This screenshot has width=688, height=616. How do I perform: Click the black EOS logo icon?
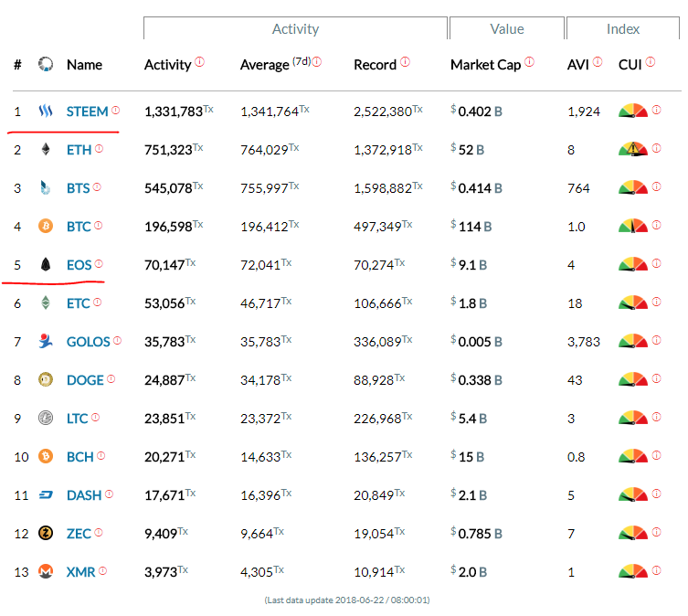tap(46, 264)
